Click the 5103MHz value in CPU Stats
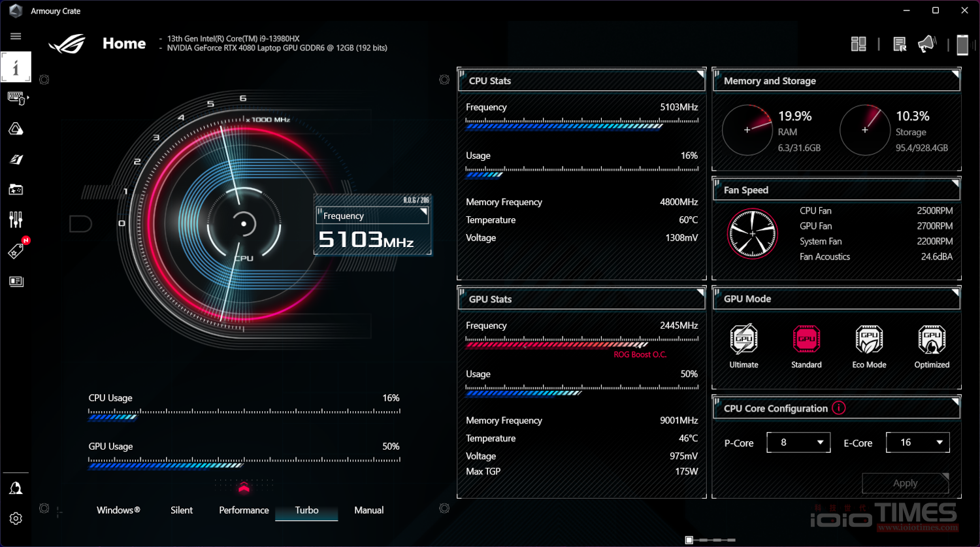Viewport: 980px width, 547px height. point(679,107)
